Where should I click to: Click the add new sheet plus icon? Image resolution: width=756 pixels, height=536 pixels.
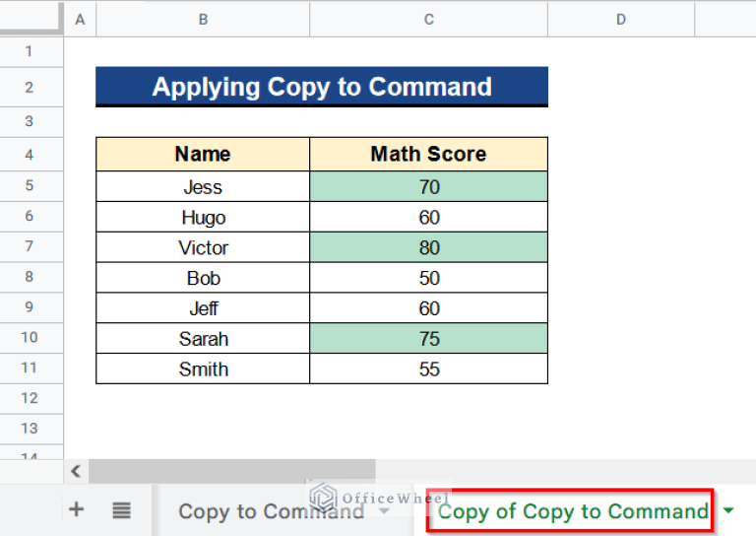coord(76,509)
